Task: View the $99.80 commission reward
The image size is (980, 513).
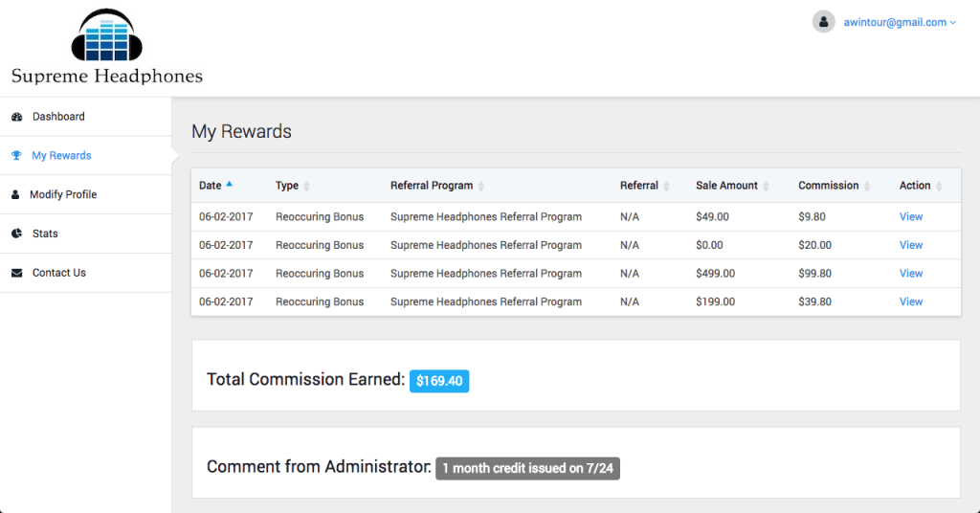Action: point(911,273)
